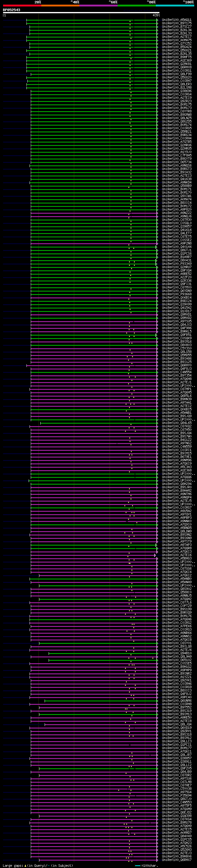Screen dimensions: 197x868
Task: Click the white query sequence bar 1–439
Action: pyautogui.click(x=81, y=13)
